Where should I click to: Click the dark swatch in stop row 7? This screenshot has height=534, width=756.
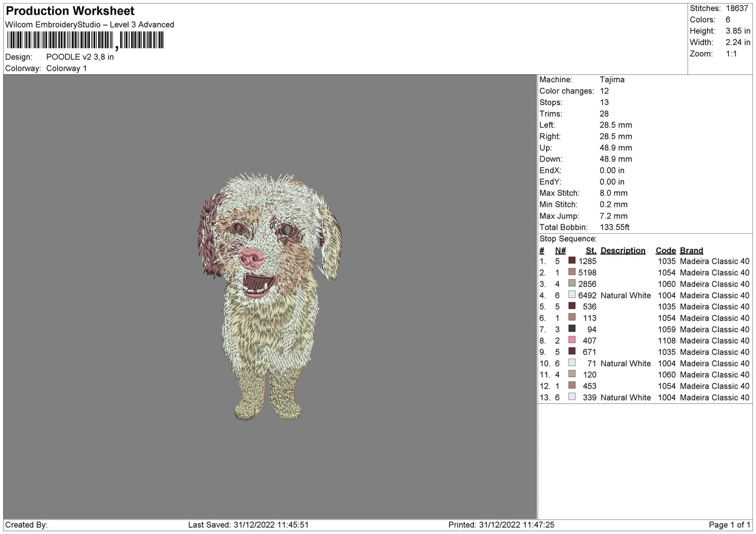[572, 329]
